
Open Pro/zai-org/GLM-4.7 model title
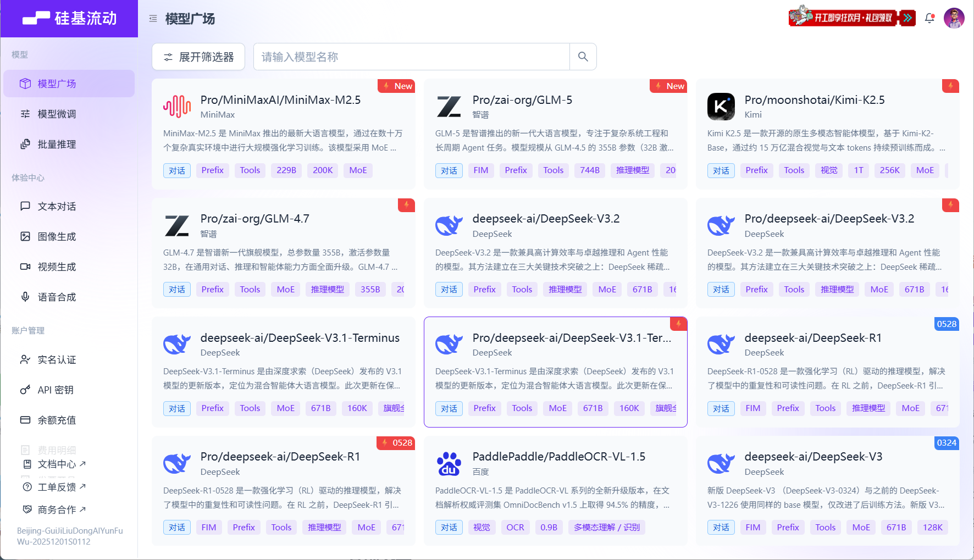[255, 219]
